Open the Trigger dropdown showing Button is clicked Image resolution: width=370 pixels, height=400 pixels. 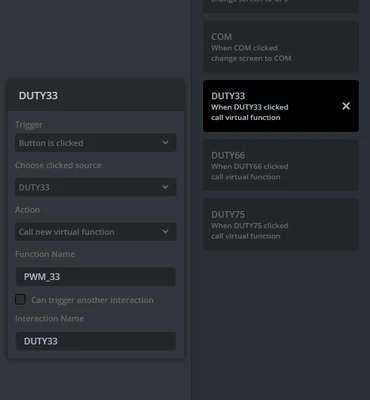click(x=96, y=143)
